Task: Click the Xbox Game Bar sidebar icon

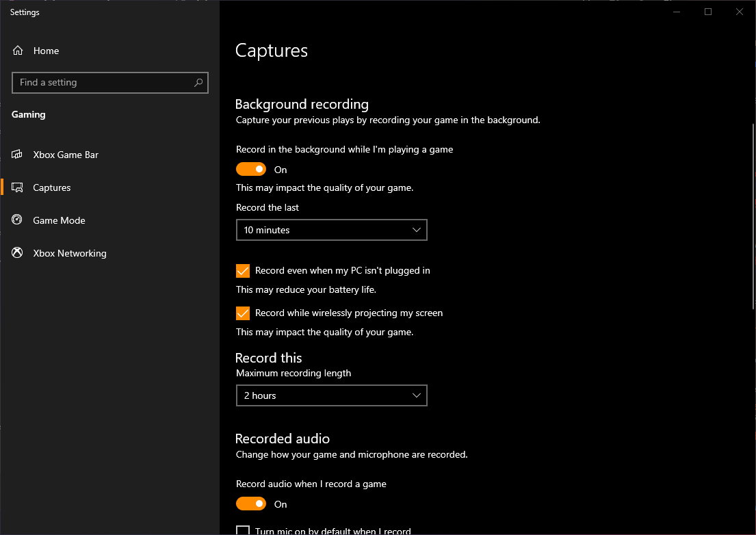Action: [x=17, y=155]
